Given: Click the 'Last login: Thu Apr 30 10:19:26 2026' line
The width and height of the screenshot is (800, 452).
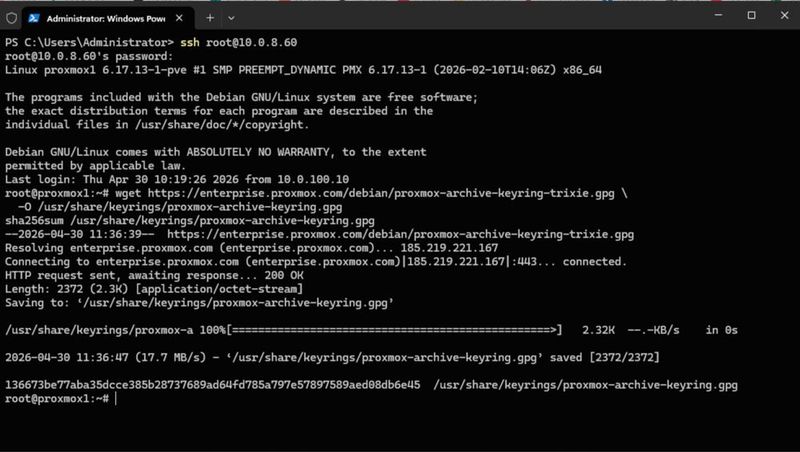Looking at the screenshot, I should click(177, 180).
